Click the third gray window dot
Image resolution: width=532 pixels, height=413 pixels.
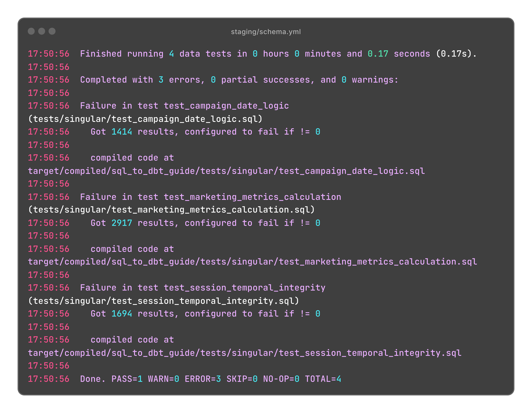click(x=52, y=31)
